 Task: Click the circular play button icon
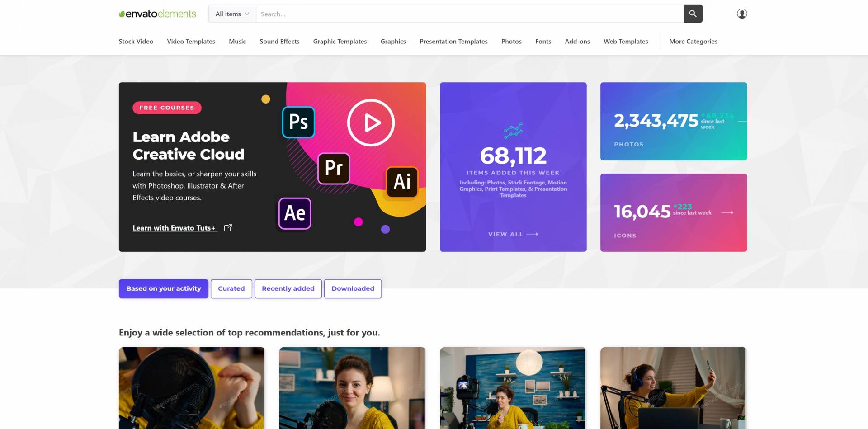tap(371, 123)
